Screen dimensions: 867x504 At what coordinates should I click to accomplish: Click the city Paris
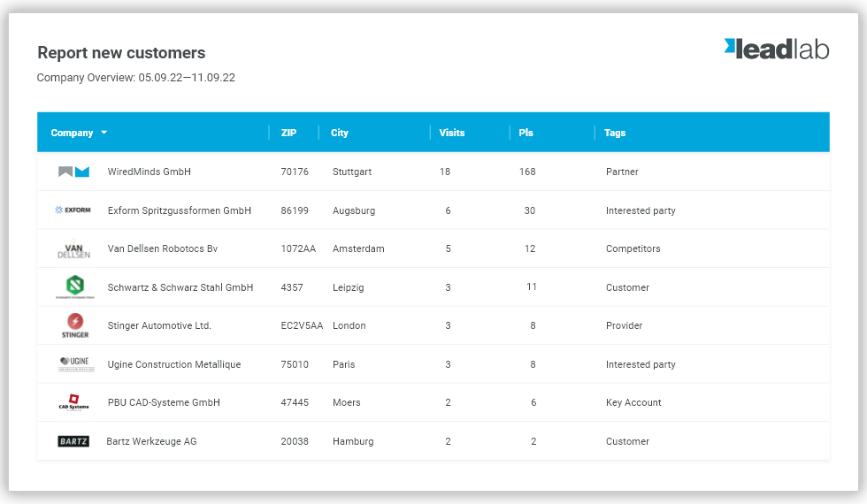344,364
